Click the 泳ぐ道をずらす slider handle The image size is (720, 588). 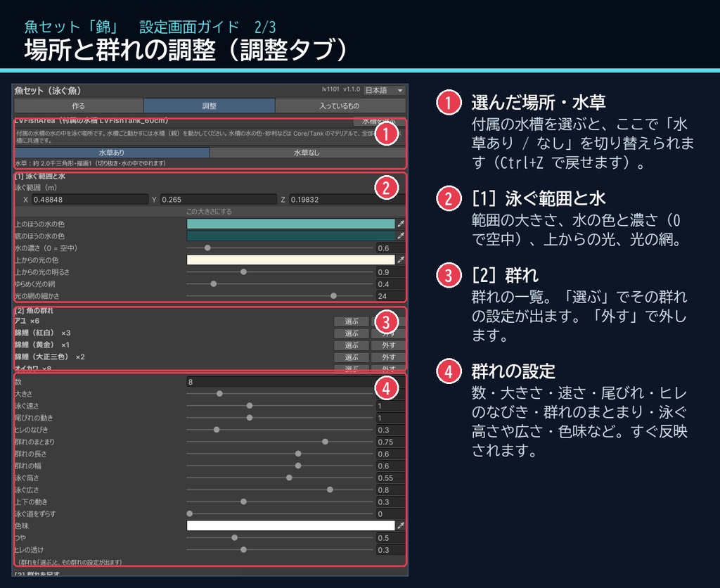point(190,513)
